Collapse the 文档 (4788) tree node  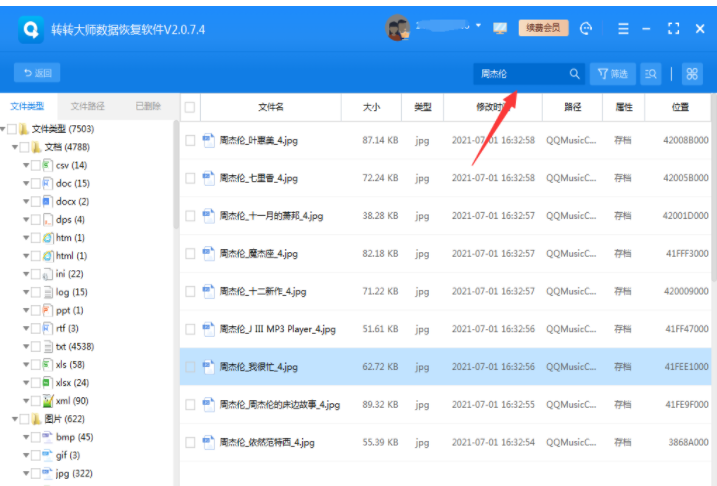pyautogui.click(x=15, y=147)
